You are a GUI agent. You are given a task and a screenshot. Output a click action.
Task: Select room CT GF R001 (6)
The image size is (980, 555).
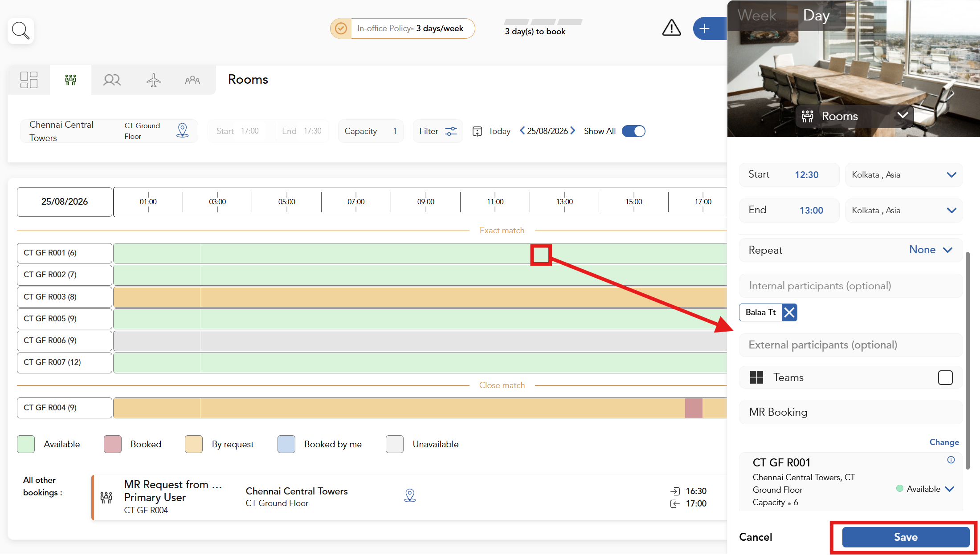65,253
